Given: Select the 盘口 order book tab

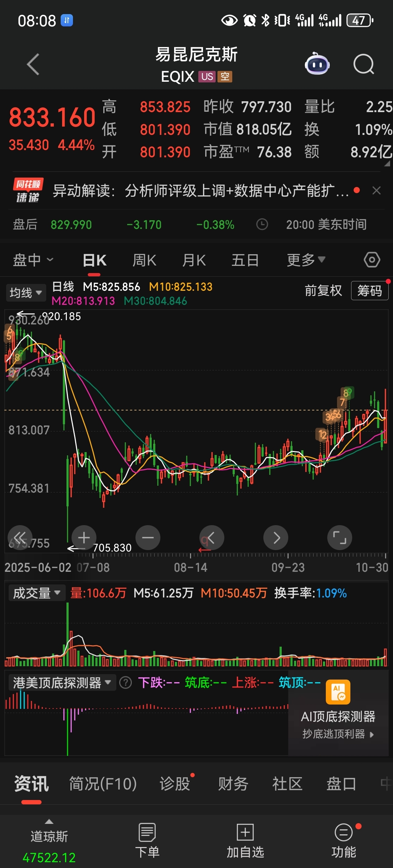Looking at the screenshot, I should click(341, 784).
